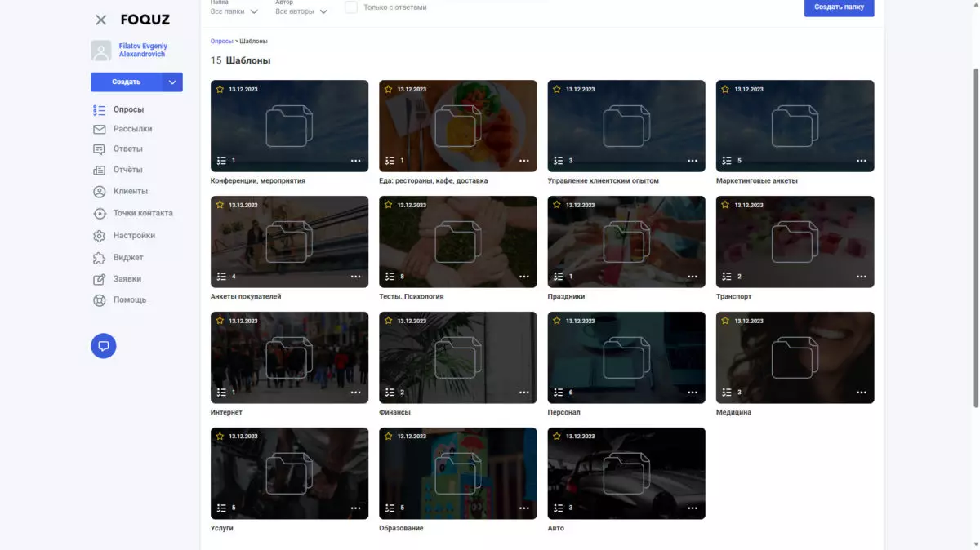Star the Транспорт folder
This screenshot has height=550, width=980.
click(725, 205)
